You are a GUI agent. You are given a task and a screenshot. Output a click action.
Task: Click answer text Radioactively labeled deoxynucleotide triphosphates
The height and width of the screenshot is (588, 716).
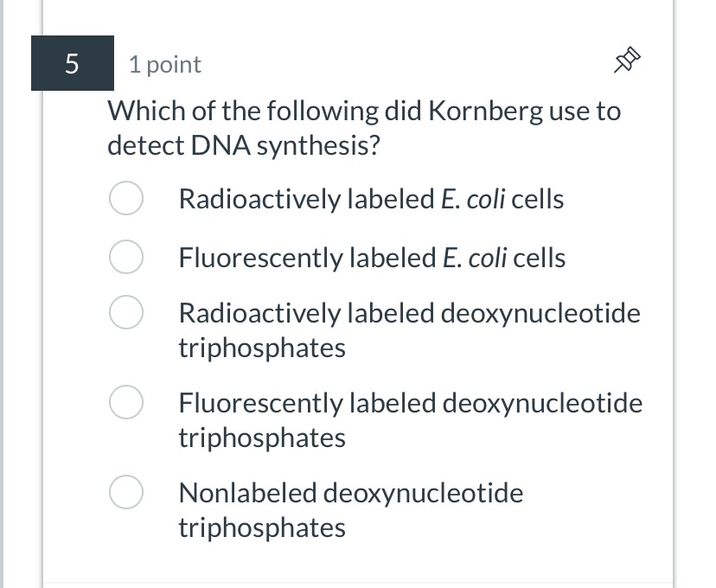point(408,329)
